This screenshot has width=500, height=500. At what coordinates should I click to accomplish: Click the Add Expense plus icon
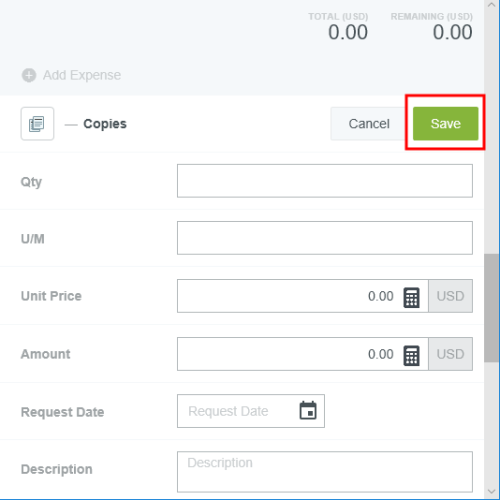[x=29, y=75]
